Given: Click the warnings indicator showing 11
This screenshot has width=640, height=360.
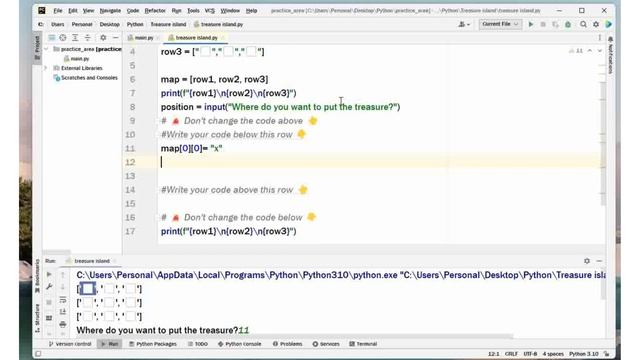Looking at the screenshot, I should [x=576, y=51].
